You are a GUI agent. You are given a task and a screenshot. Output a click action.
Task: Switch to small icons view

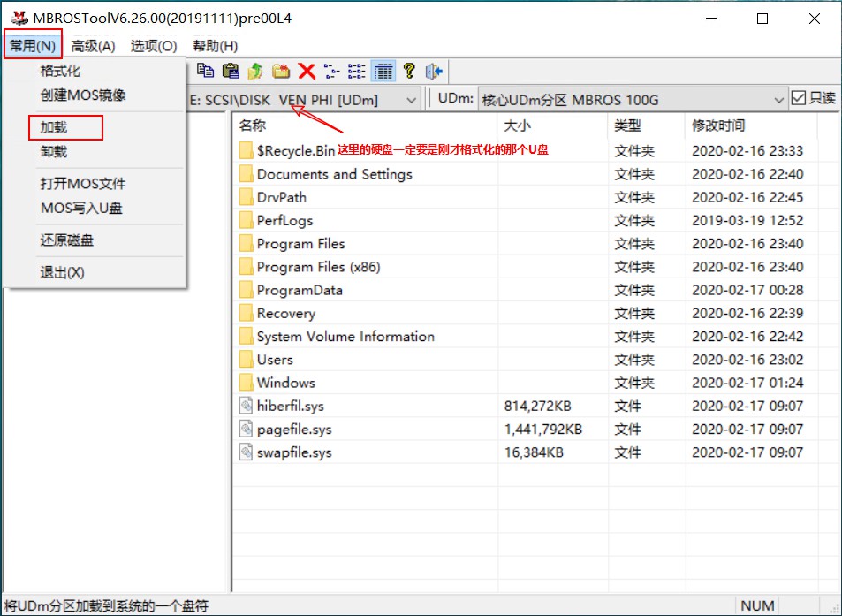click(332, 71)
